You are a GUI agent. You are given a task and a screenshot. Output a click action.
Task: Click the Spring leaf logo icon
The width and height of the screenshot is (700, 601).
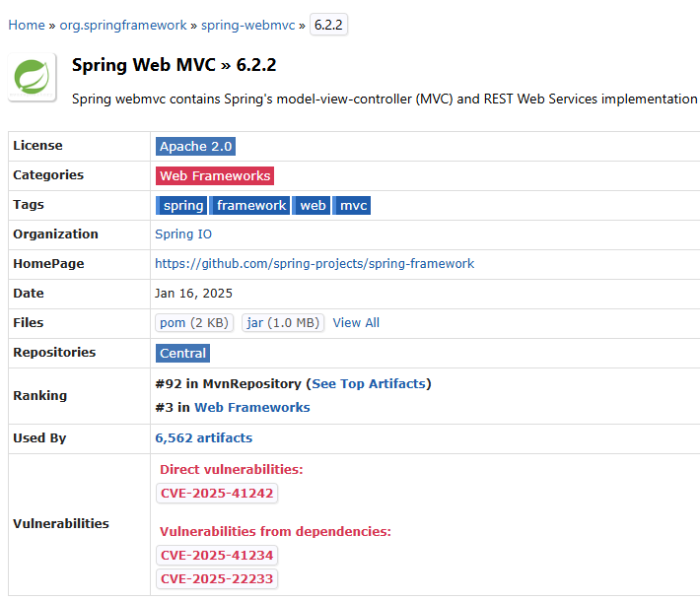33,77
